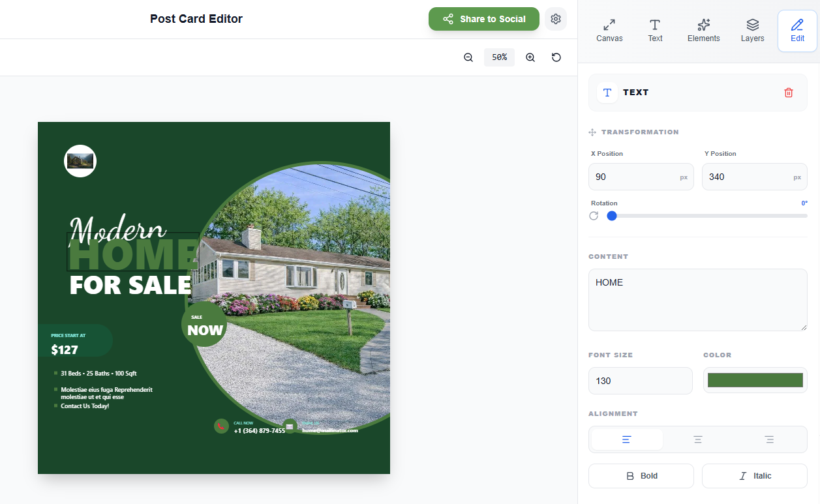
Task: Click the Rotation slider handle
Action: [x=612, y=216]
